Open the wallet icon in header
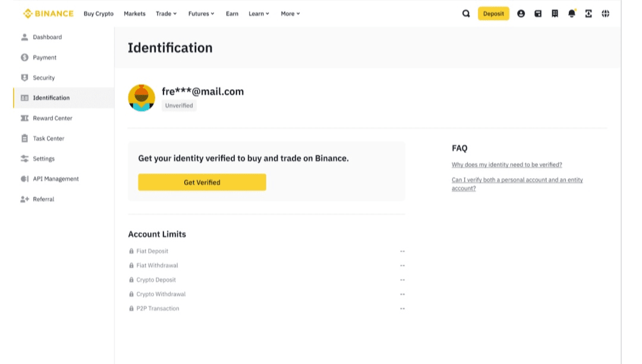 (x=538, y=14)
